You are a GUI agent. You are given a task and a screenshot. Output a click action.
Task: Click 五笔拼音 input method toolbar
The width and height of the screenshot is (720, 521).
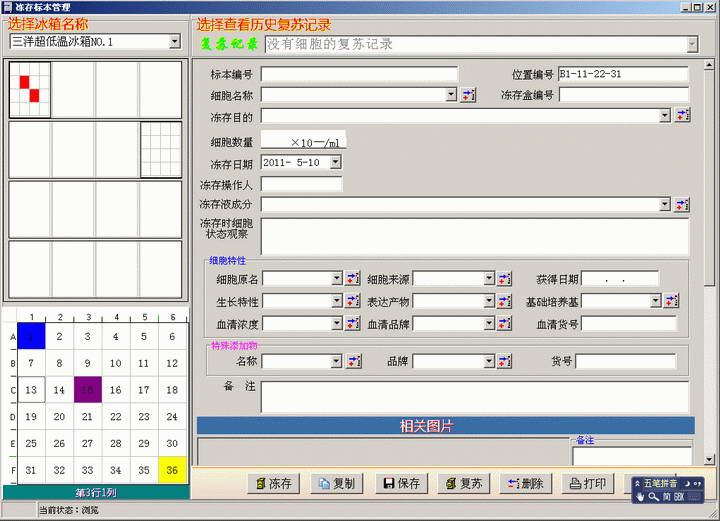[x=667, y=490]
